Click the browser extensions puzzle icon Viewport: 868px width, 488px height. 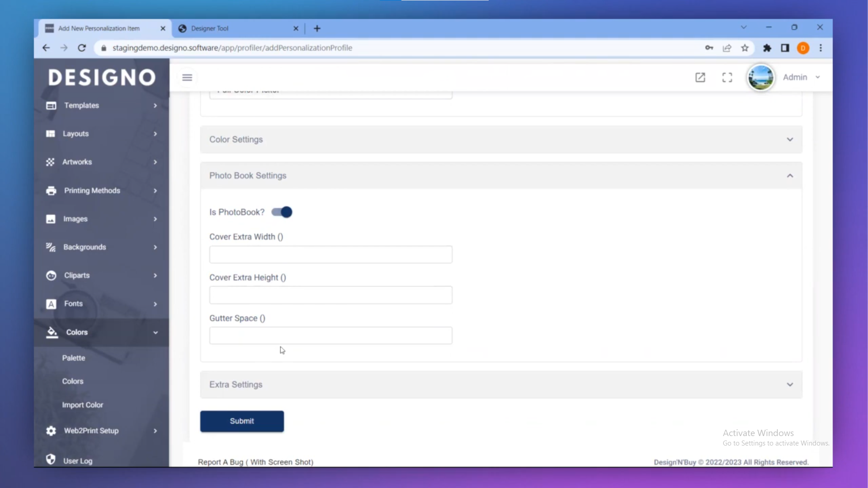click(767, 48)
